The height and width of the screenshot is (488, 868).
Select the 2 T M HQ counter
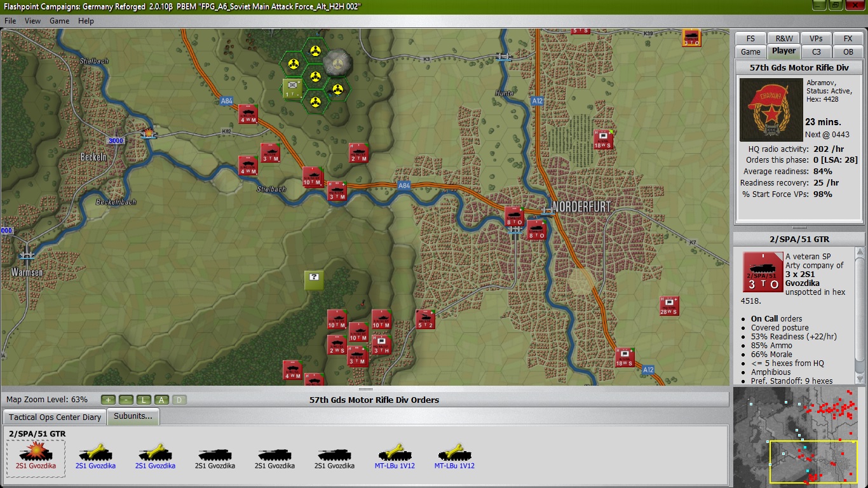tap(358, 152)
